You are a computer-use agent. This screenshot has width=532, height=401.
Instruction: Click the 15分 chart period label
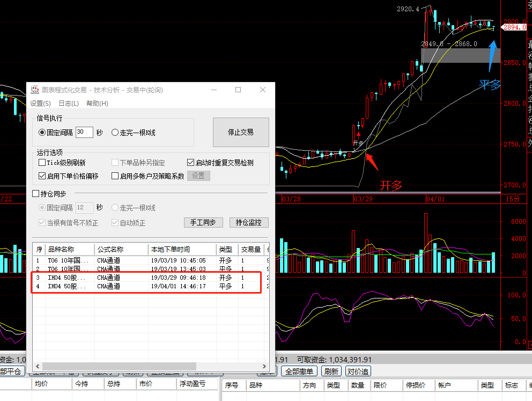click(x=513, y=199)
